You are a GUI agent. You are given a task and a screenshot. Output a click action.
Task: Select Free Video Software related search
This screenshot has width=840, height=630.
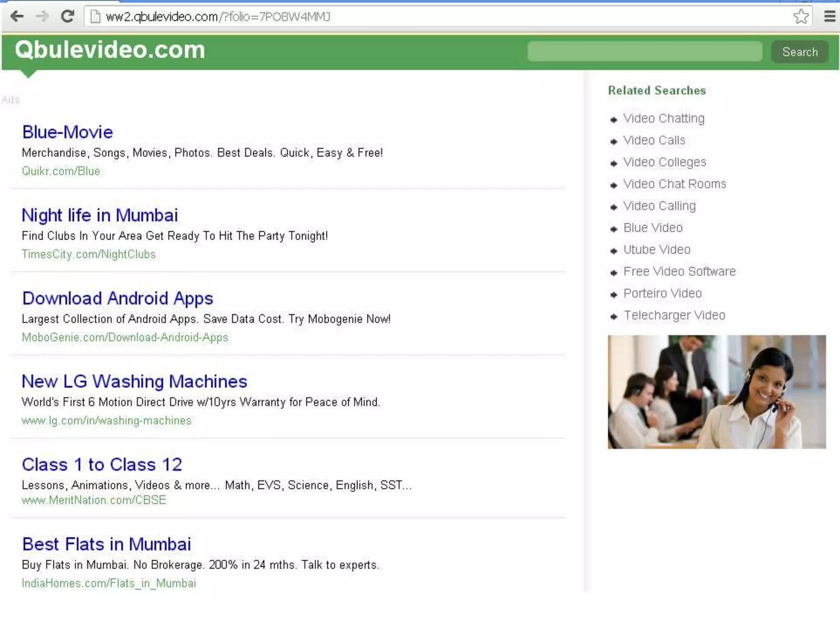click(679, 272)
